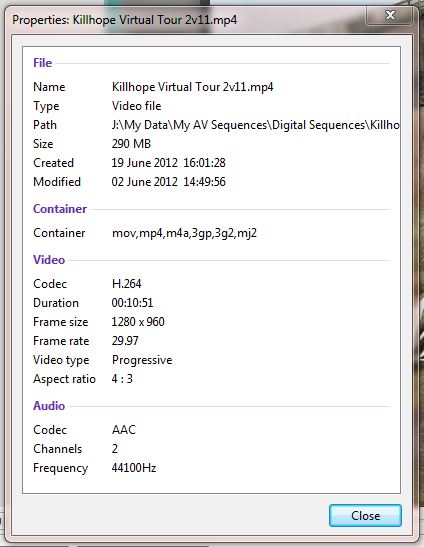Click the 44100Hz frequency value
424x547 pixels.
coord(134,468)
